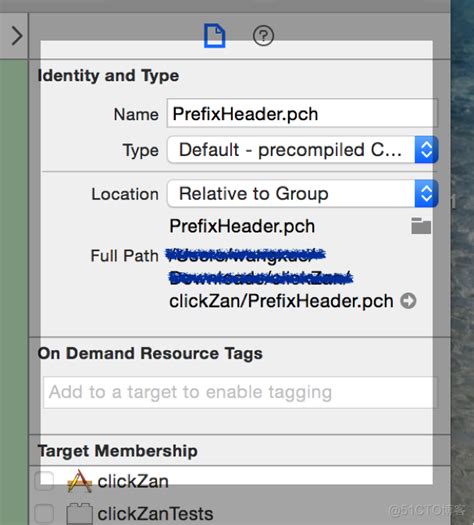This screenshot has height=525, width=474.
Task: Select the clickZan/PrefixHeader.pch full path text
Action: [281, 301]
